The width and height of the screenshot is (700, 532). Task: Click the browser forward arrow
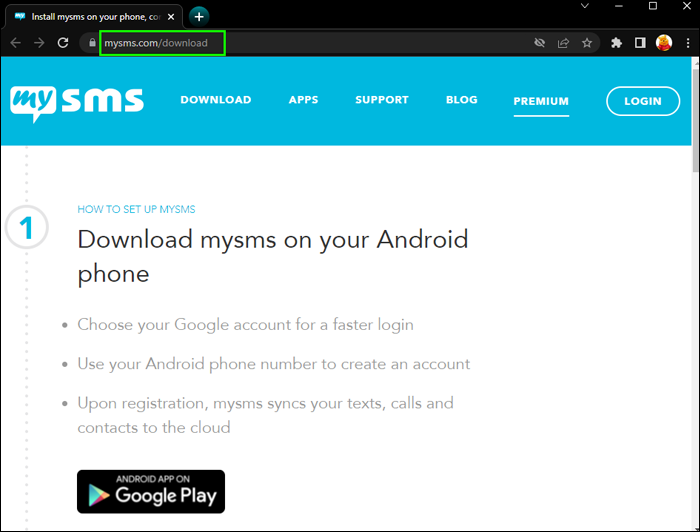pyautogui.click(x=39, y=43)
